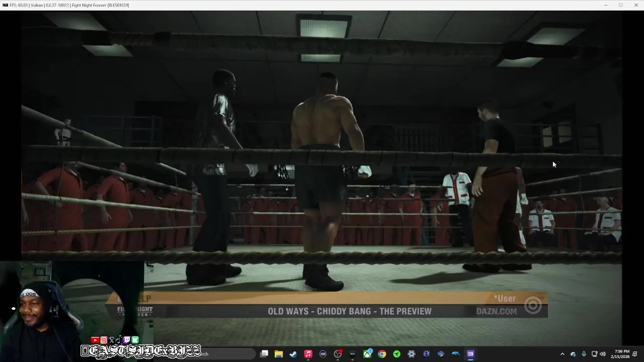Viewport: 644px width, 362px height.
Task: Click the DAZN.COM banner text
Action: (497, 311)
